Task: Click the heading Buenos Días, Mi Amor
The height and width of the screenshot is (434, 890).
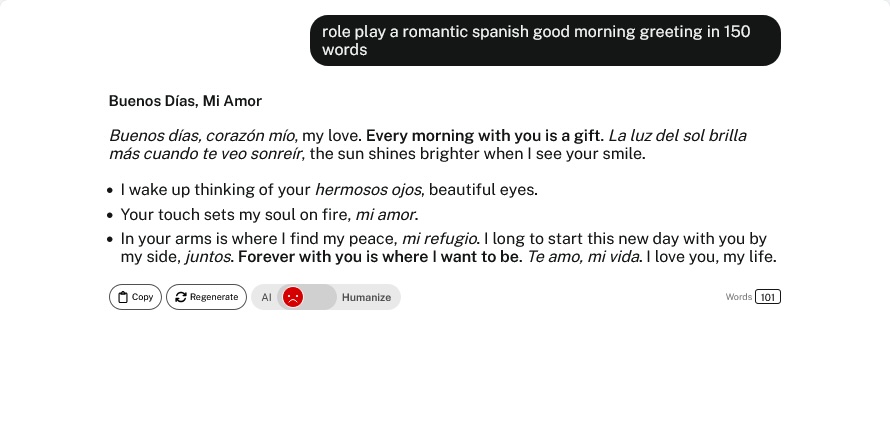Action: pos(185,101)
